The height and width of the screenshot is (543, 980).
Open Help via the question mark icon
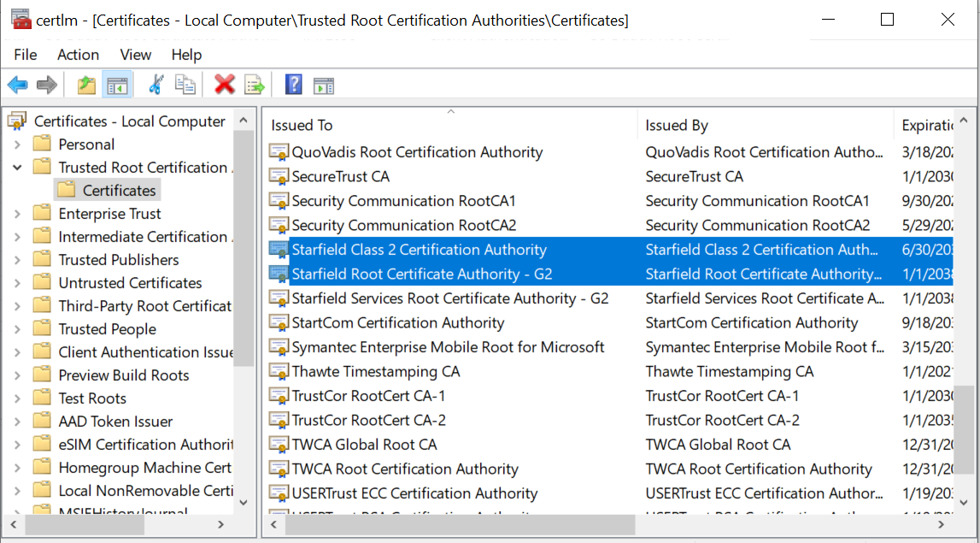click(x=293, y=85)
